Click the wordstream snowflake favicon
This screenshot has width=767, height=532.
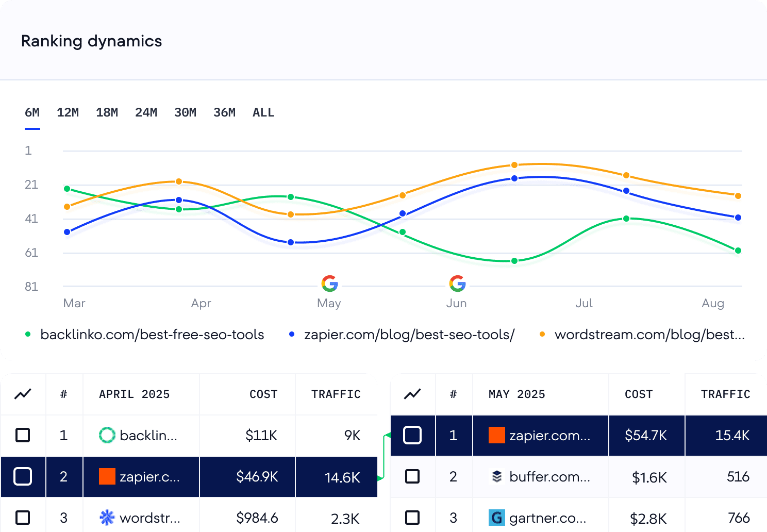[107, 517]
